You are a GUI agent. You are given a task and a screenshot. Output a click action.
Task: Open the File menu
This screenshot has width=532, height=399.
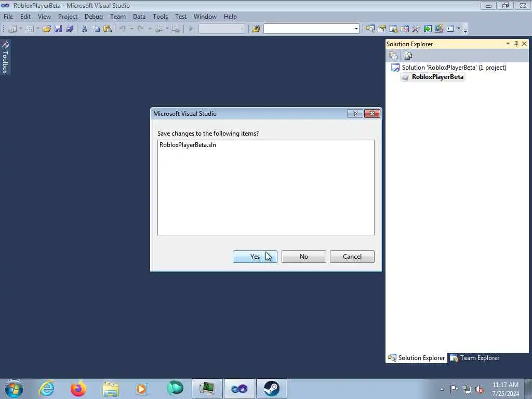point(8,17)
